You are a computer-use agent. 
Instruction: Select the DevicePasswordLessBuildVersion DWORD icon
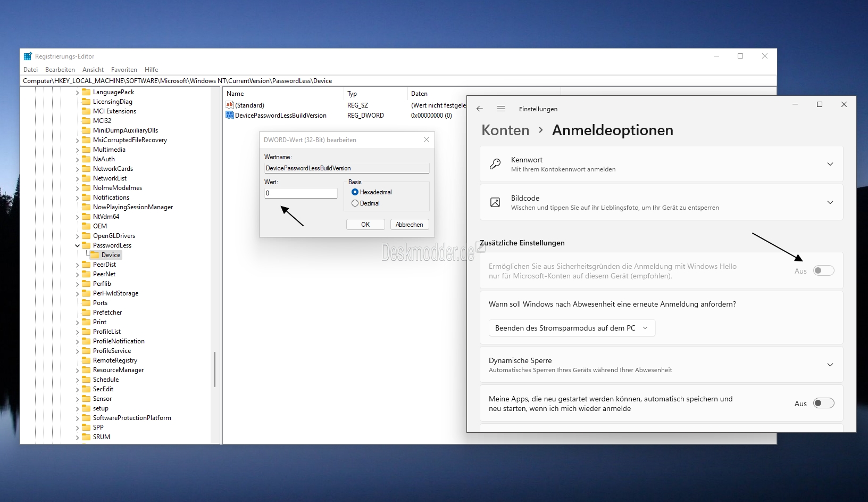pyautogui.click(x=230, y=115)
